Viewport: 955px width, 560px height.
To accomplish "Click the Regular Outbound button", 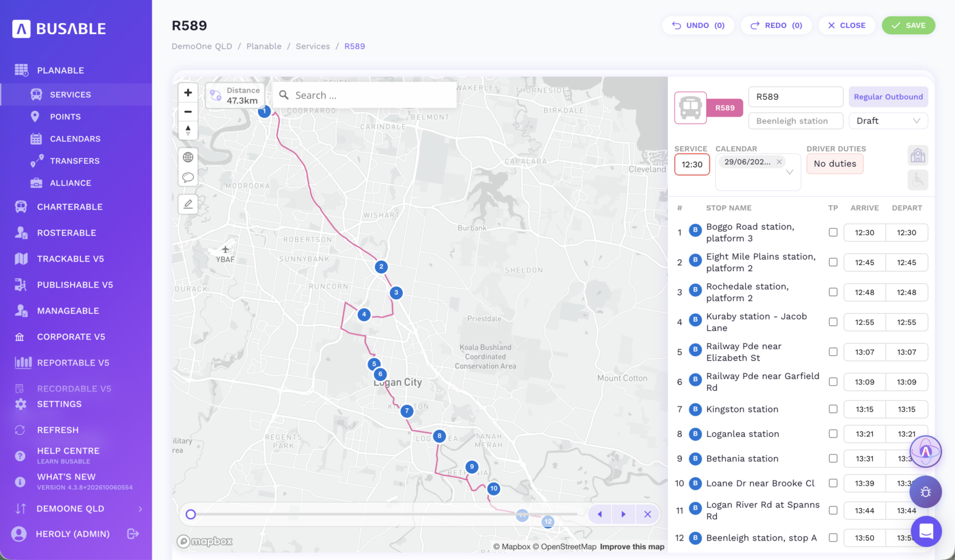I will (888, 97).
